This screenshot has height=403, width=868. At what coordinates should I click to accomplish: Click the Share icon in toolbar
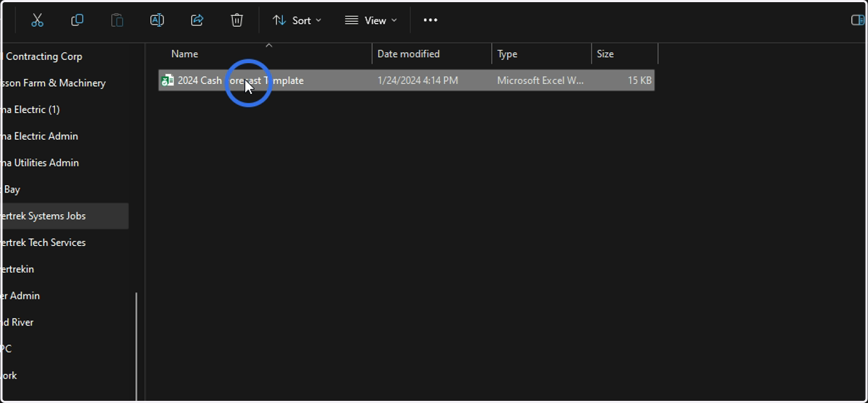[197, 20]
